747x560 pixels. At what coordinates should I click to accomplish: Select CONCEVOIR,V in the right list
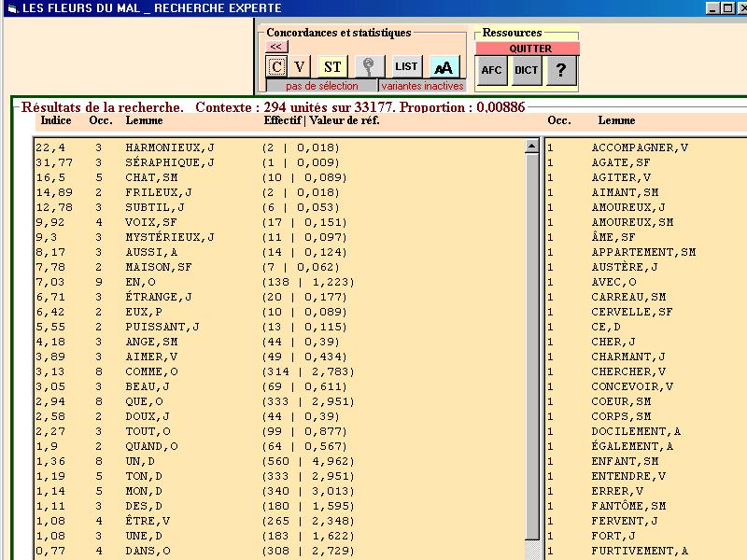click(x=646, y=386)
